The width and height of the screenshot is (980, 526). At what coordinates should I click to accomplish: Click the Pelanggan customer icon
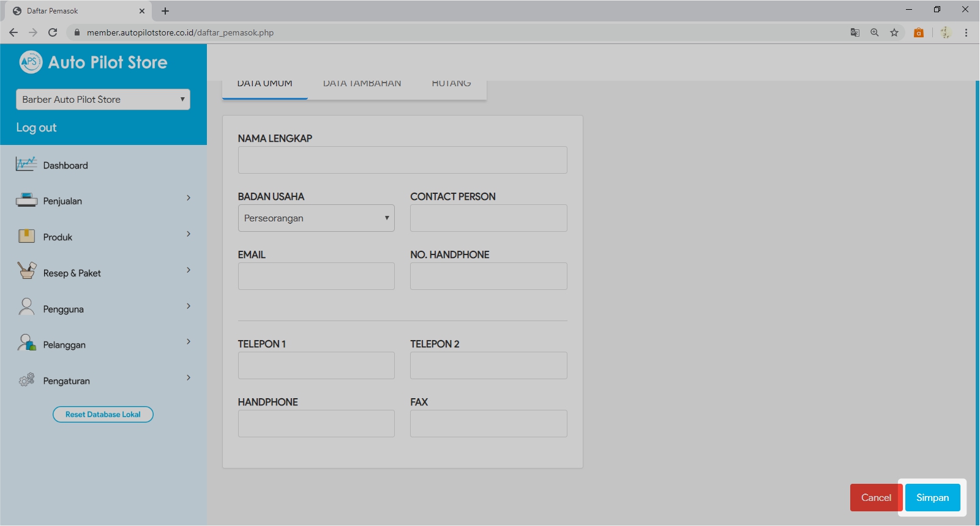coord(26,343)
